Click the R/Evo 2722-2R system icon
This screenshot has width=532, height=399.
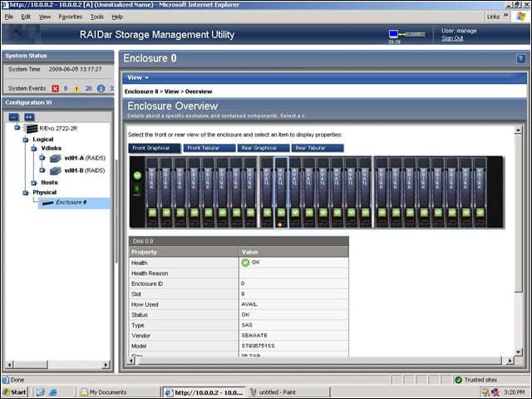[32, 129]
